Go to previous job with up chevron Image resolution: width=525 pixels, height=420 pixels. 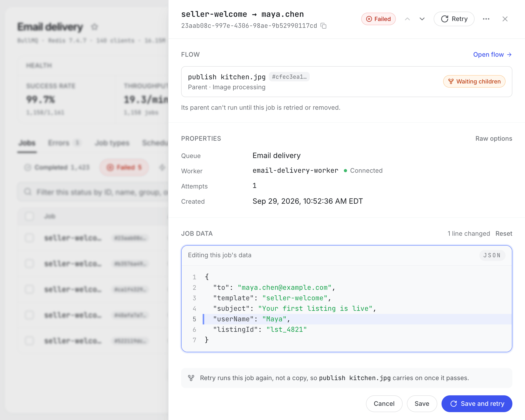click(407, 19)
